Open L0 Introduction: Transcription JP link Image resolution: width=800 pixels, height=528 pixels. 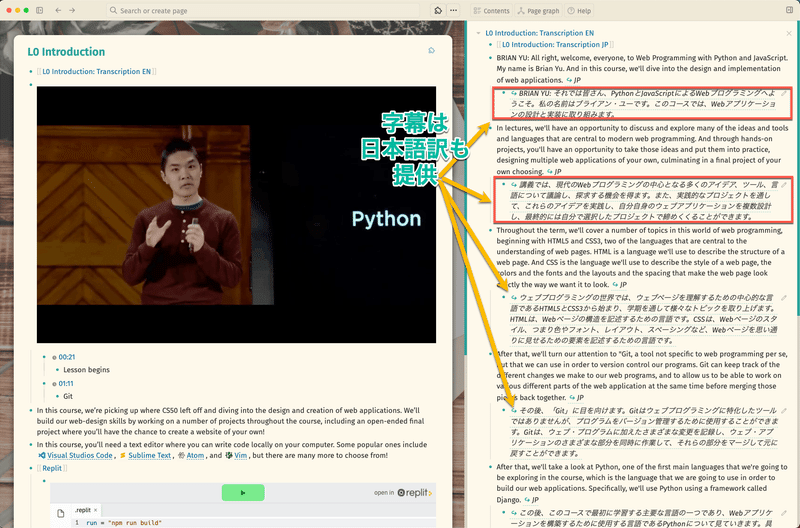555,45
